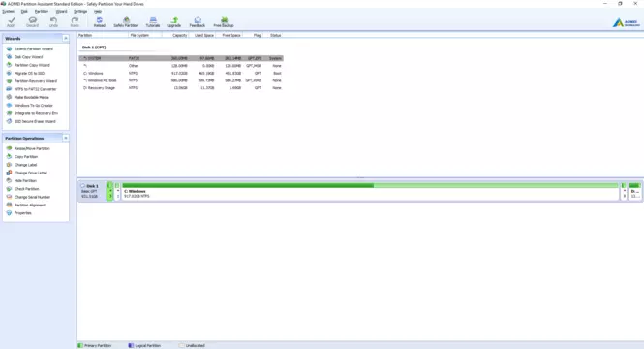The width and height of the screenshot is (644, 349).
Task: Click the C: Windows disk map bar
Action: pyautogui.click(x=370, y=191)
